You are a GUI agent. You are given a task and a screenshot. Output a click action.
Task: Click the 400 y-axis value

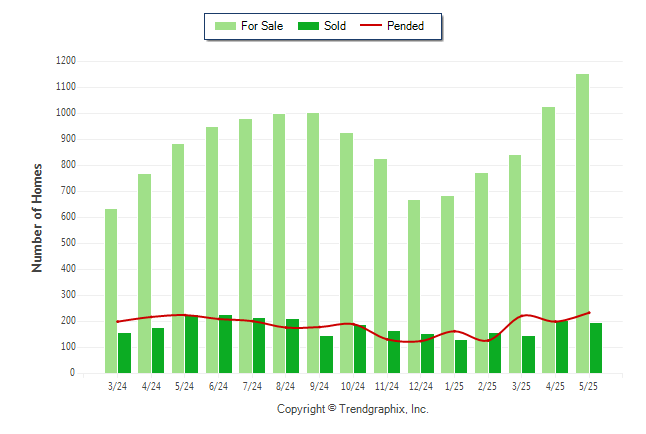tap(68, 268)
